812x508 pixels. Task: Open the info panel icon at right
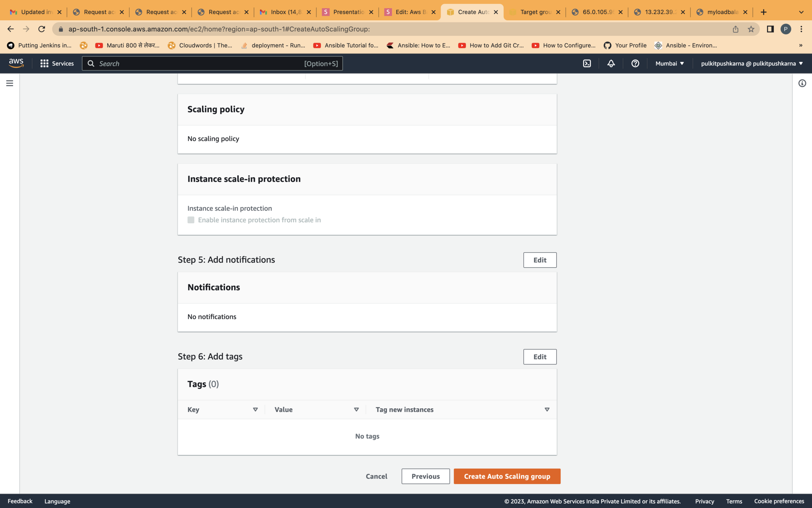pyautogui.click(x=802, y=83)
